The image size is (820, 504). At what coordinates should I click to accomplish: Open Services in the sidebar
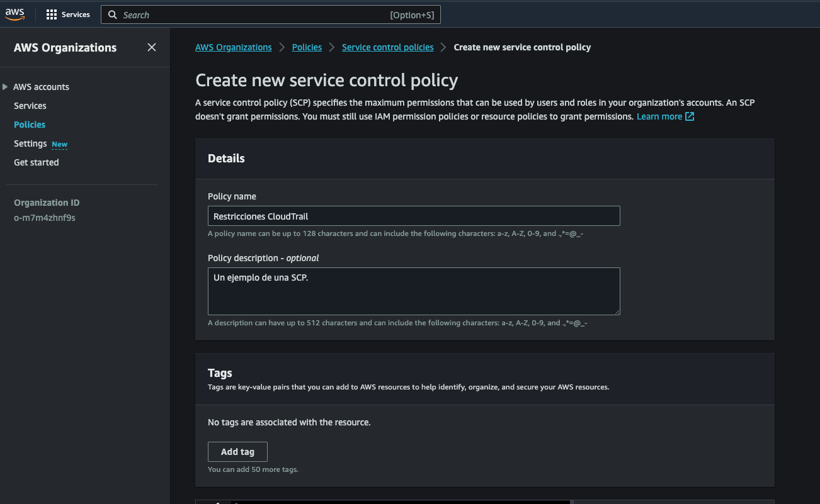tap(30, 106)
